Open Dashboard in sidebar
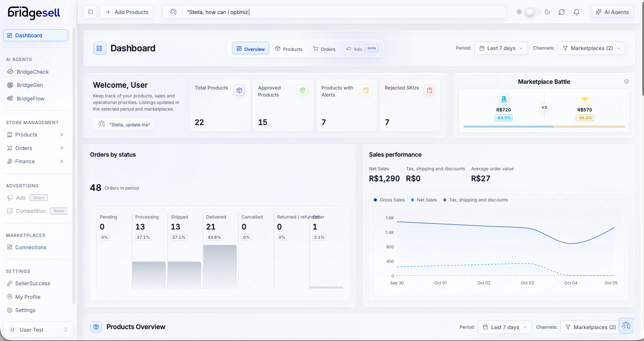This screenshot has height=341, width=644. pos(36,35)
